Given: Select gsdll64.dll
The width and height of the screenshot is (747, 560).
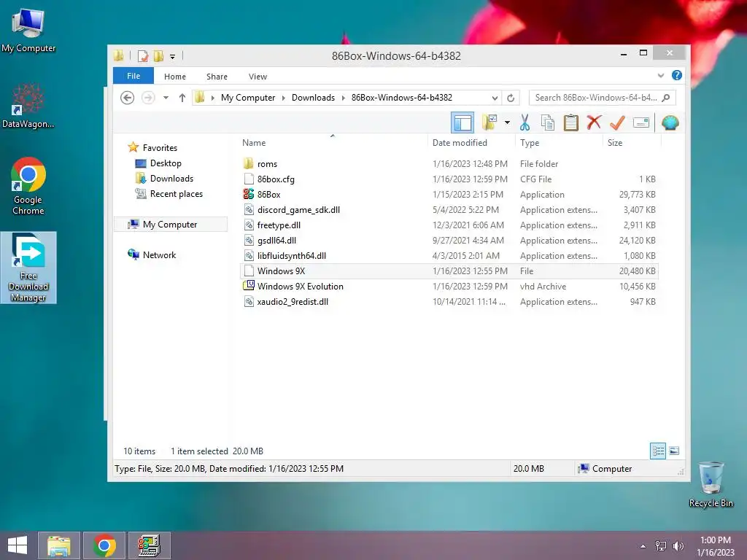Looking at the screenshot, I should coord(449,241).
